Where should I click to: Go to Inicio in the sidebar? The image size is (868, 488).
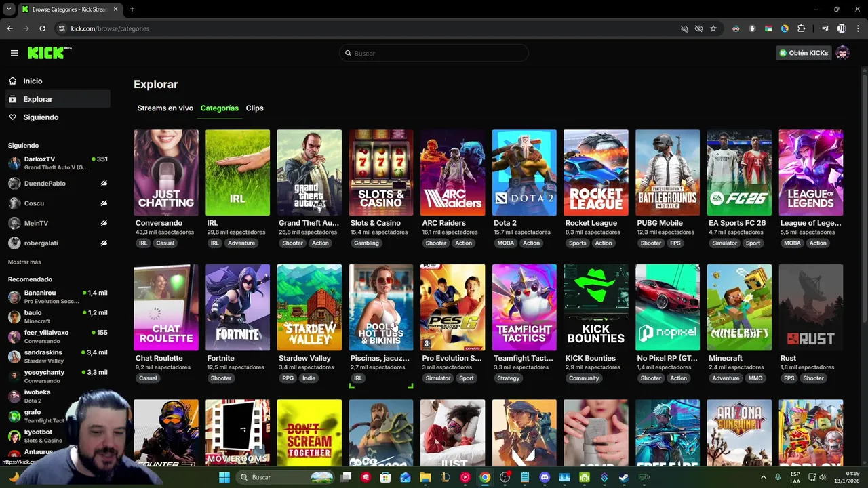[x=56, y=81]
